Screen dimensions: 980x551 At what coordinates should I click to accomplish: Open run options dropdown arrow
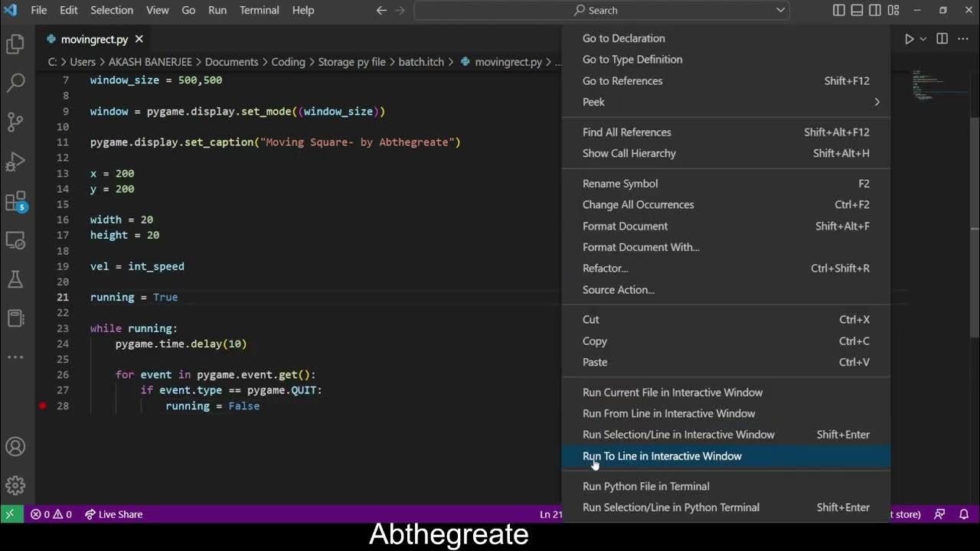(x=923, y=39)
